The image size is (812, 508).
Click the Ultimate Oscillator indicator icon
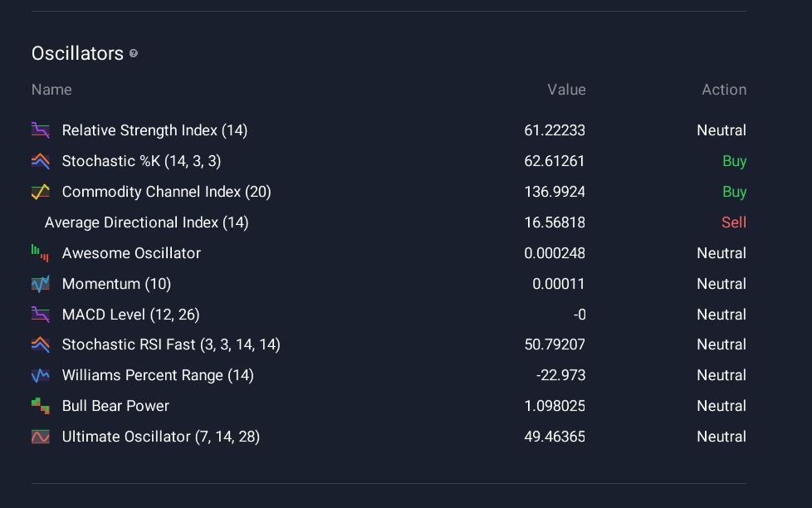tap(40, 437)
